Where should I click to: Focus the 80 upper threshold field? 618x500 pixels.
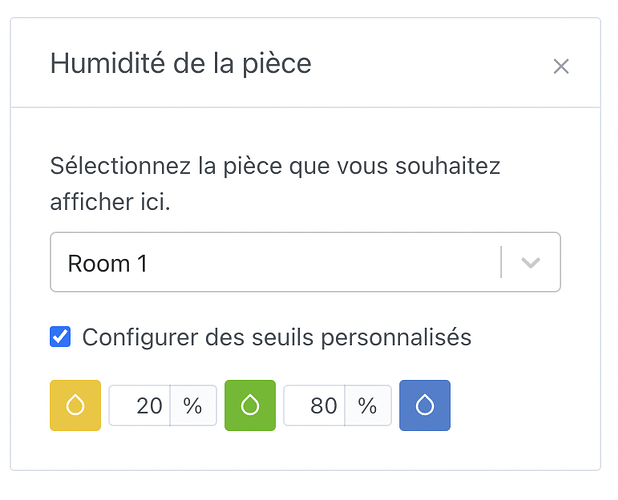315,406
